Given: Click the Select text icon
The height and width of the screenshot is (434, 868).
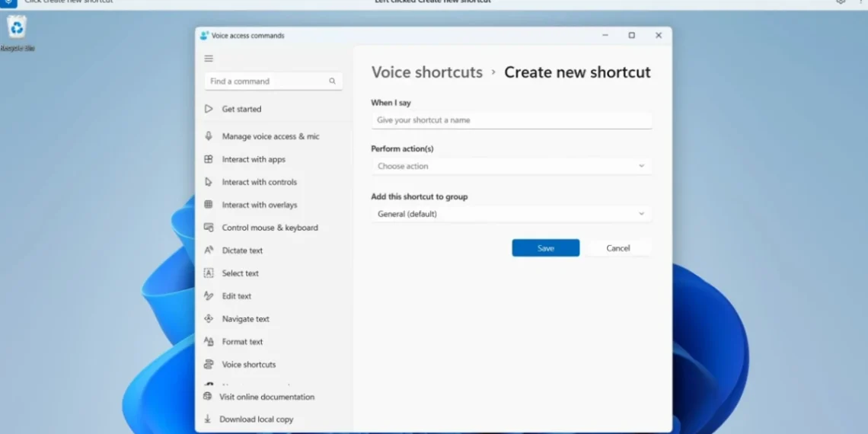Looking at the screenshot, I should (x=209, y=273).
